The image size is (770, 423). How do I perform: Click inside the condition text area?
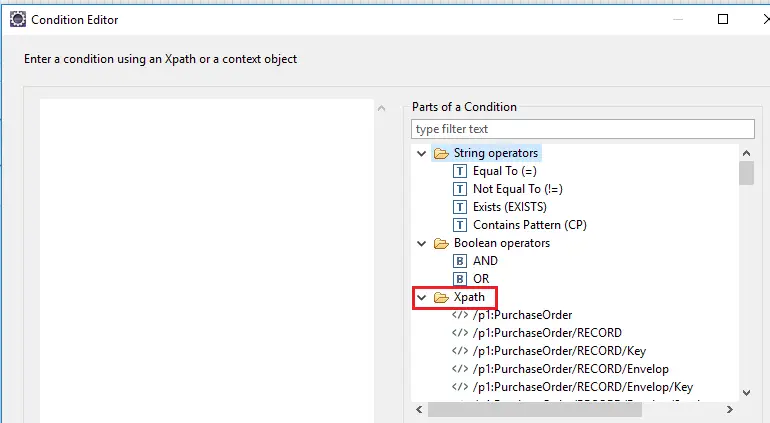point(207,260)
